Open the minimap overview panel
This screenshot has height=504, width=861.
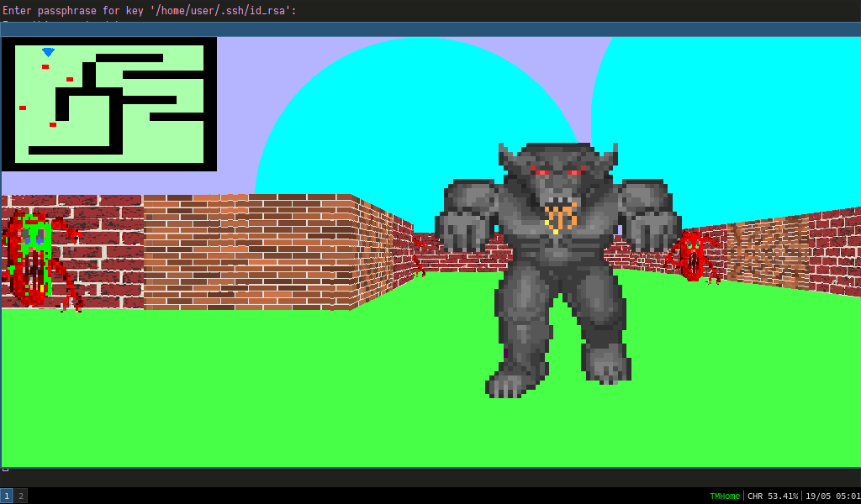(109, 104)
